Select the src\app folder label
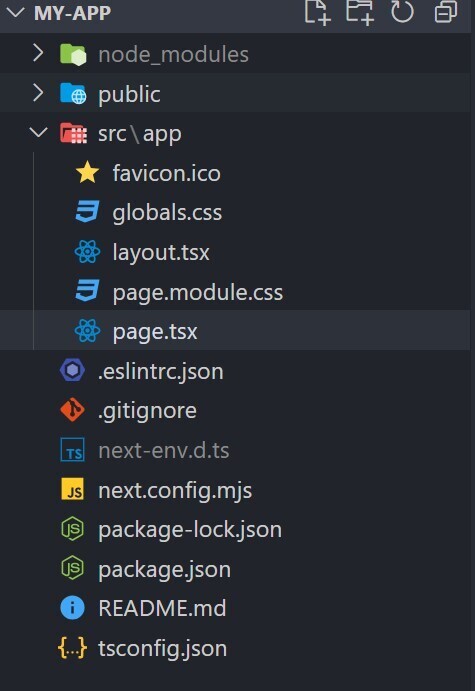475x691 pixels. [140, 134]
